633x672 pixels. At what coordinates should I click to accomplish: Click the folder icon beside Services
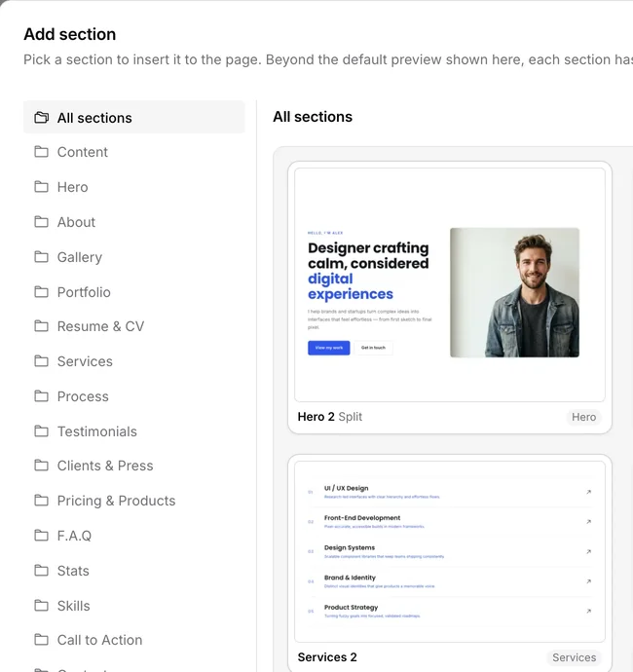[42, 361]
